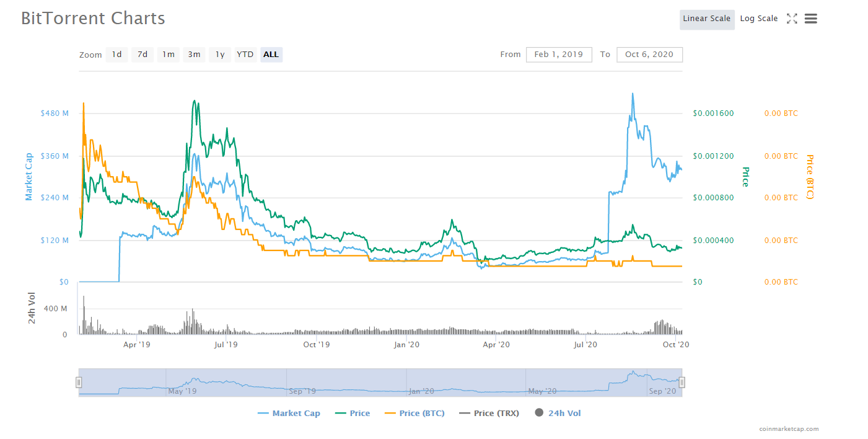
Task: Open the chart hamburger menu
Action: tap(811, 19)
